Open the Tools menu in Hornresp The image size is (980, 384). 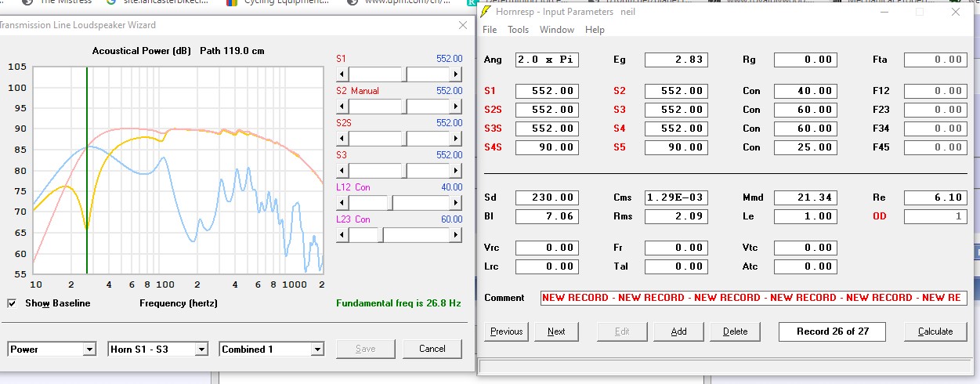coord(518,30)
